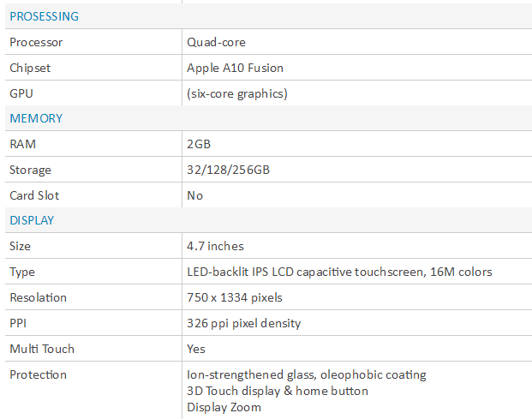Screen dimensions: 532x419
Task: Click the DISPLAY section header
Action: (32, 220)
